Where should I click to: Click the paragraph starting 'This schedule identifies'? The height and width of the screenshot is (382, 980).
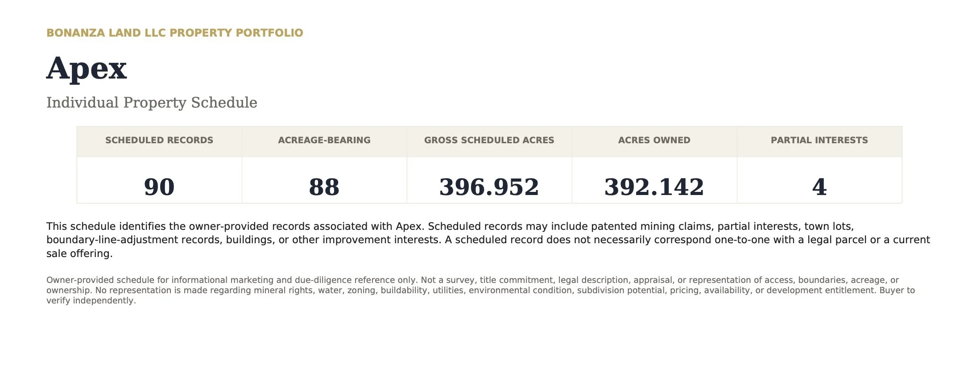488,240
